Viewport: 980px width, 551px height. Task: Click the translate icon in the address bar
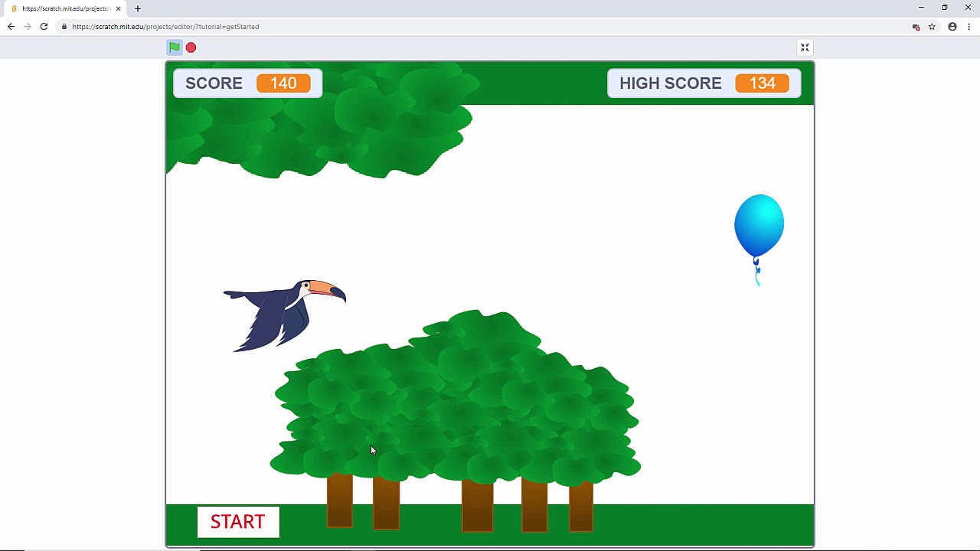916,26
